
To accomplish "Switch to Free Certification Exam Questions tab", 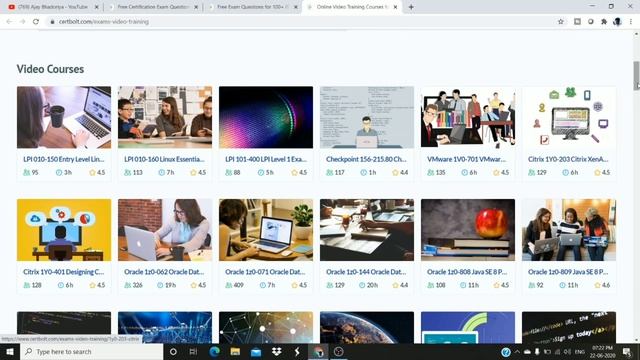I will click(153, 7).
